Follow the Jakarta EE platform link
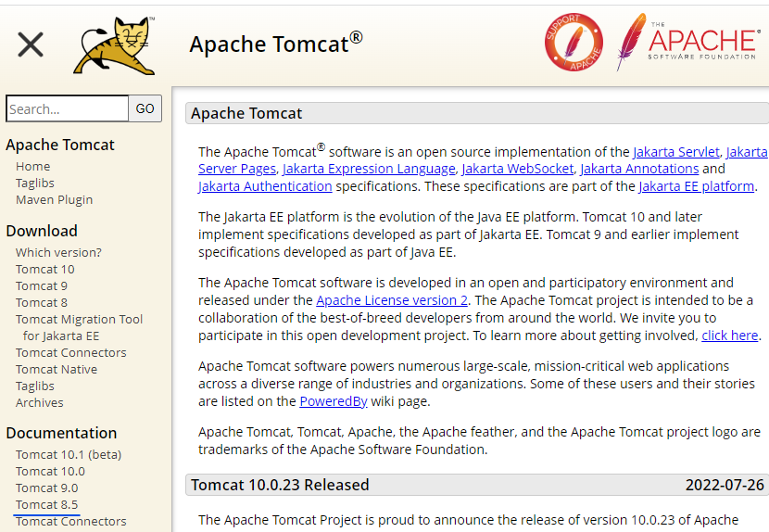Viewport: 769px width, 532px height. pyautogui.click(x=696, y=186)
